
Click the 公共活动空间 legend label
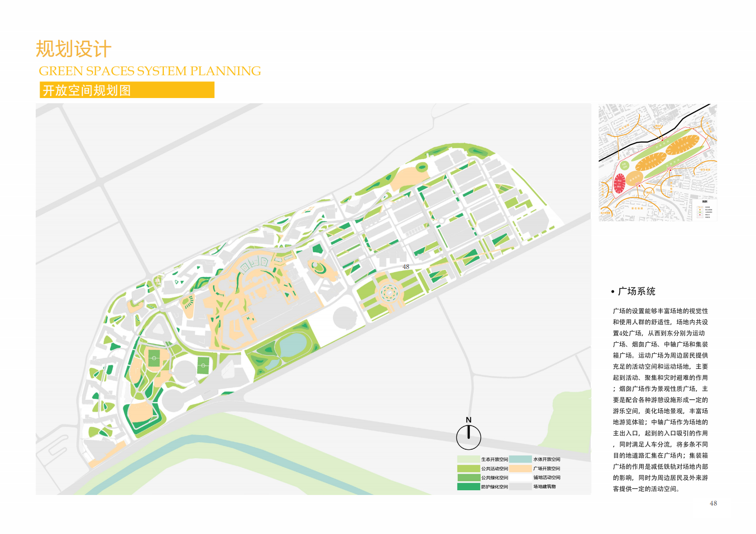[x=494, y=469]
